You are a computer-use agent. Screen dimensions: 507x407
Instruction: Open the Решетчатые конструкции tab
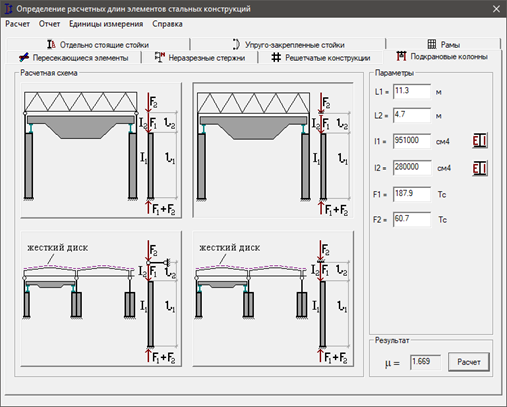[x=321, y=58]
